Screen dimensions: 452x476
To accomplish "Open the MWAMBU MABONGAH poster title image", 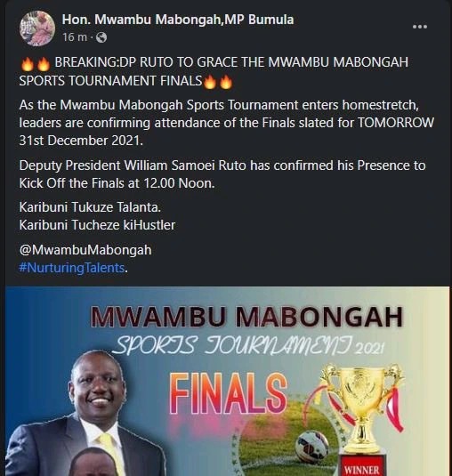I will point(246,317).
